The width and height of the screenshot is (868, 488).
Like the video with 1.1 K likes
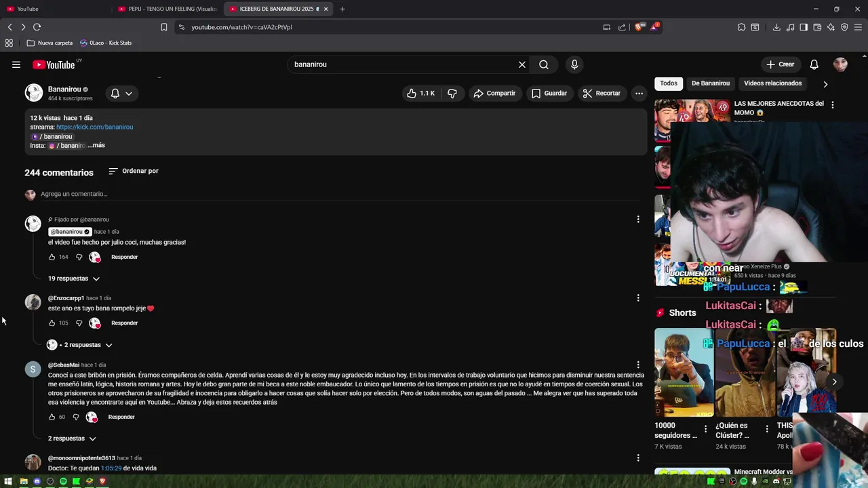(420, 93)
